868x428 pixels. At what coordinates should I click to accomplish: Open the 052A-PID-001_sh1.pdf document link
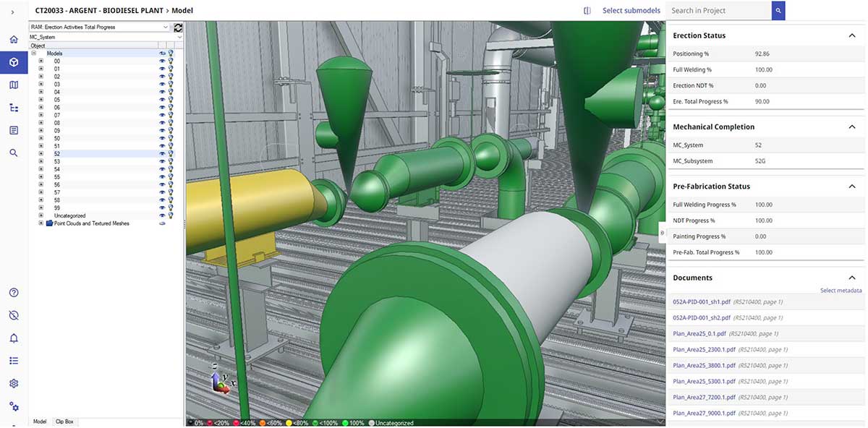pyautogui.click(x=702, y=301)
